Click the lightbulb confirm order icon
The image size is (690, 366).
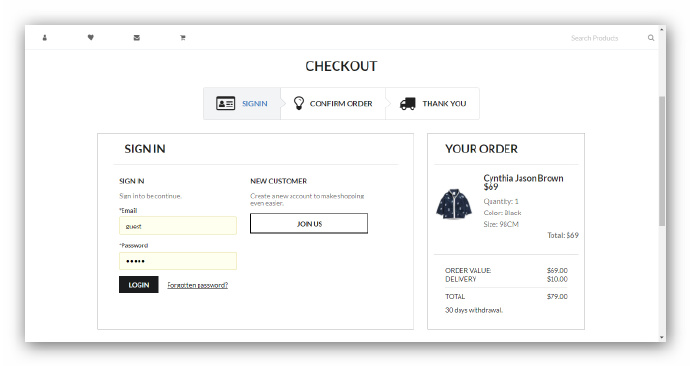click(x=299, y=103)
